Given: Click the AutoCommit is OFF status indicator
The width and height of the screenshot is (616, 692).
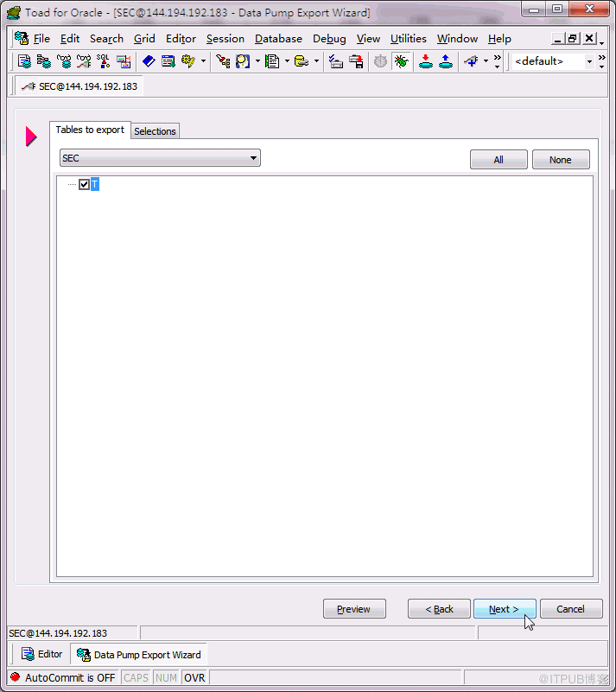Looking at the screenshot, I should point(63,677).
